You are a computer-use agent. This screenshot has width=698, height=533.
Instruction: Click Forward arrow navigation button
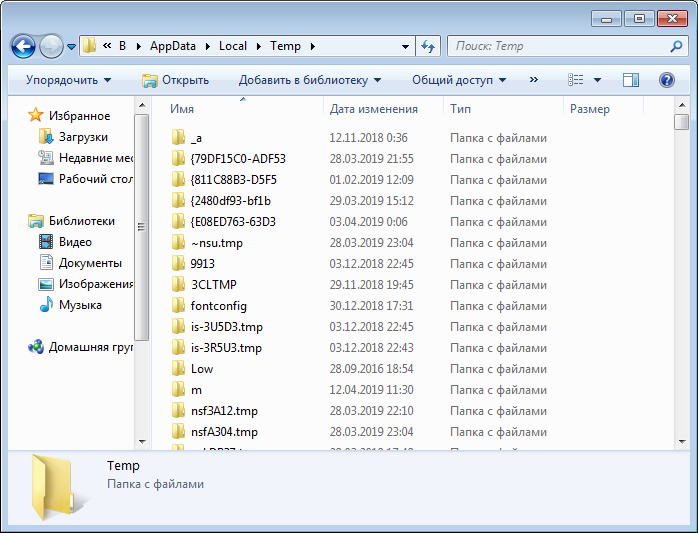(x=51, y=46)
